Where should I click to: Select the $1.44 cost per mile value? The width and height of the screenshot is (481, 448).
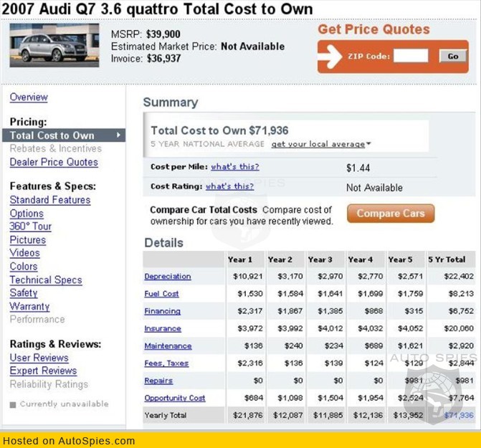(x=358, y=168)
